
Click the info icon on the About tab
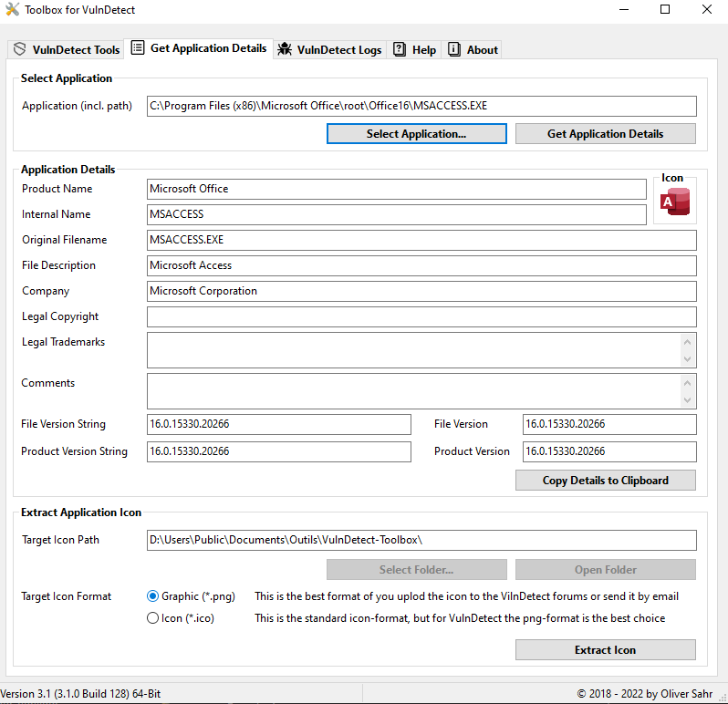453,49
